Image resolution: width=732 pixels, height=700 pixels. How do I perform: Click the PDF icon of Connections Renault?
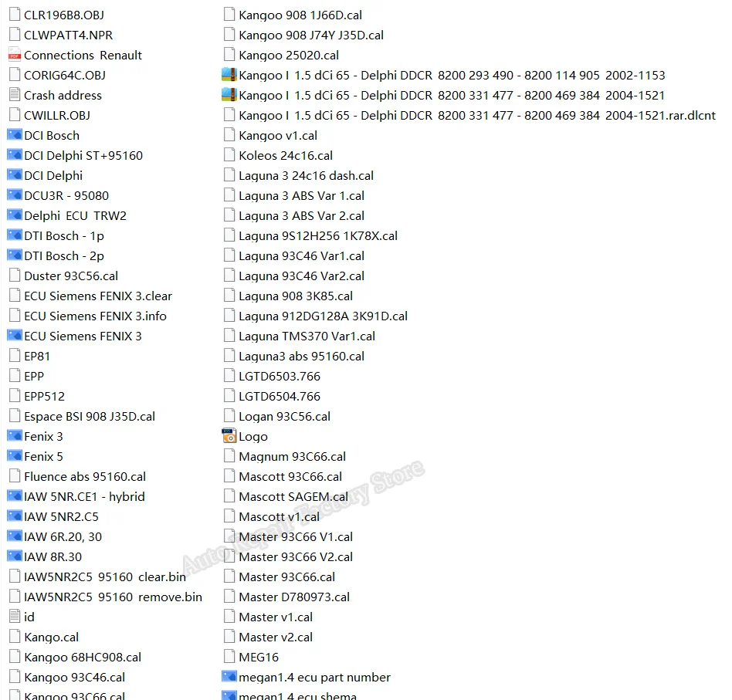15,55
